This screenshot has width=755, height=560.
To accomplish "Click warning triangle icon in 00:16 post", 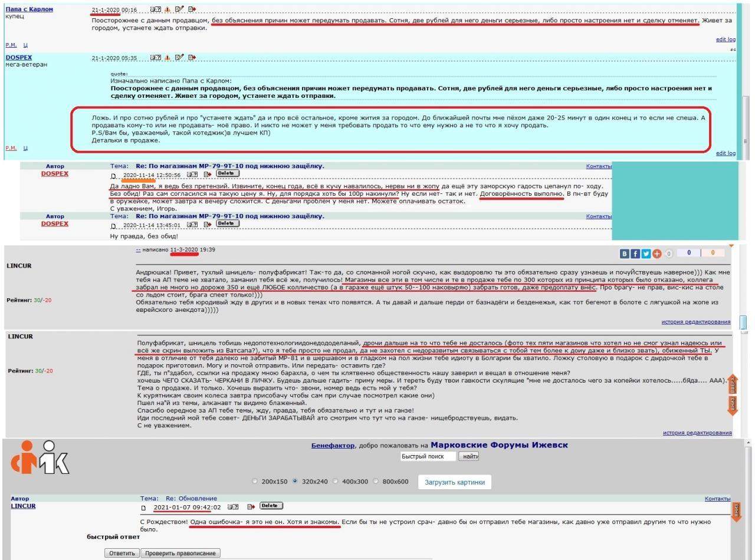I will [168, 9].
